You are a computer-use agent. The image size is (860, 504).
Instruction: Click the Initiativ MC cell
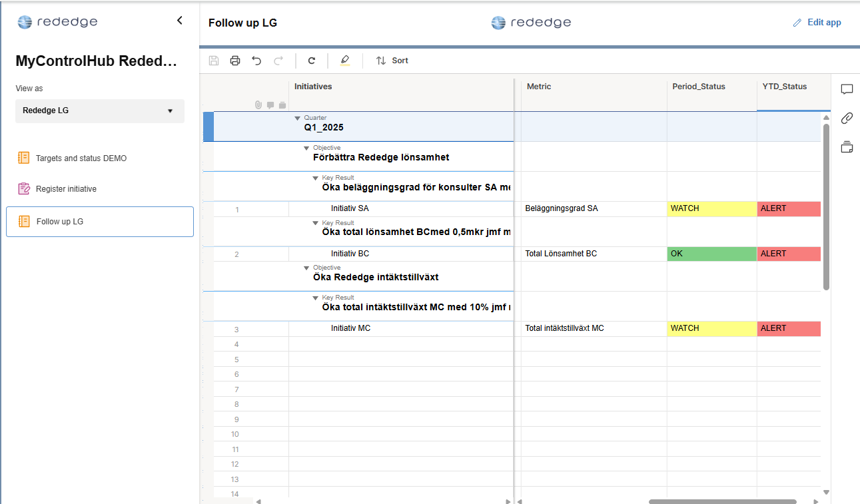350,328
